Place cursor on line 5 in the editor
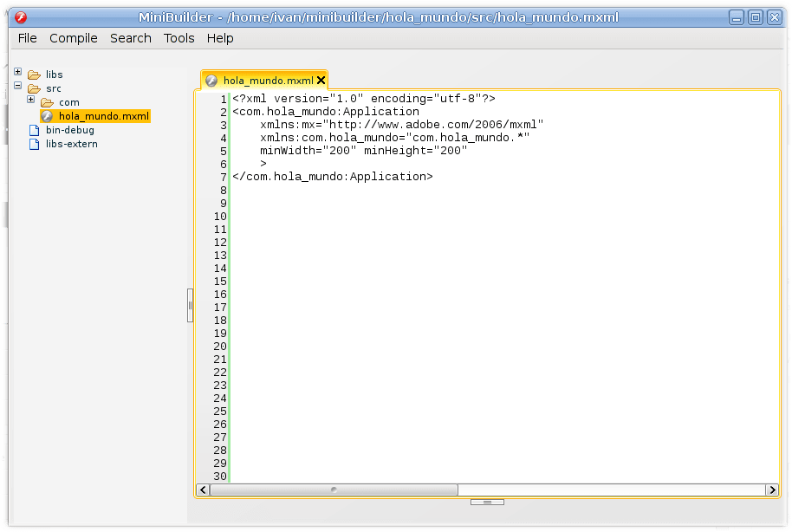Viewport: 792px width, 532px height. pyautogui.click(x=347, y=150)
